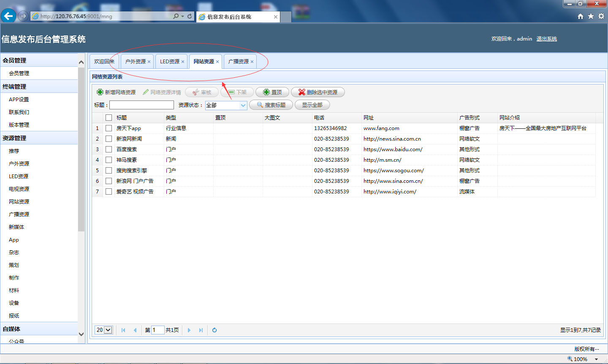Click the 退出系统 logout link

pyautogui.click(x=547, y=39)
